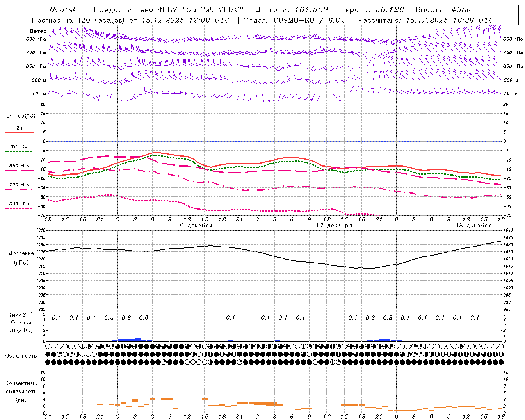Click the 'Bratsk' station name in header

(x=63, y=10)
